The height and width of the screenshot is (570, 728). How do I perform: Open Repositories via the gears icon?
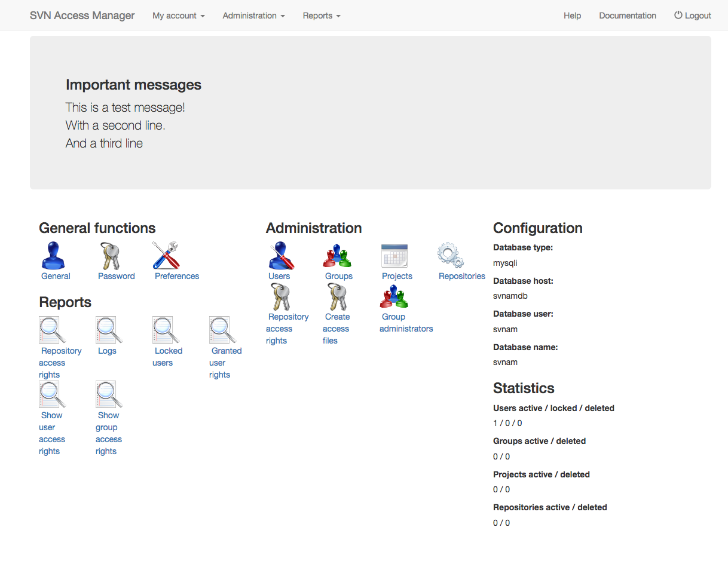[450, 256]
